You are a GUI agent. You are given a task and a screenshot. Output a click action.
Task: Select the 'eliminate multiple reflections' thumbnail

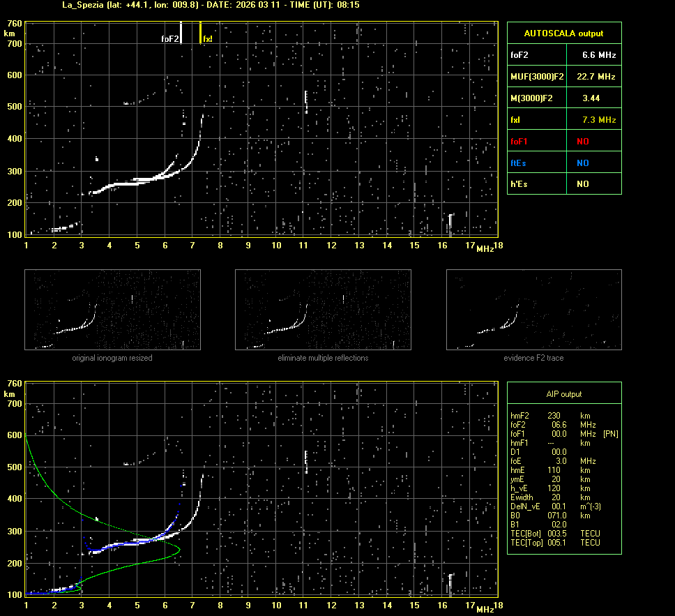point(323,310)
